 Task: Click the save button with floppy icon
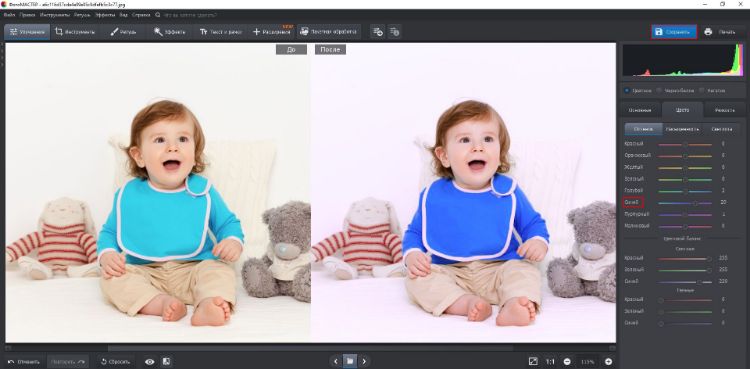[673, 32]
